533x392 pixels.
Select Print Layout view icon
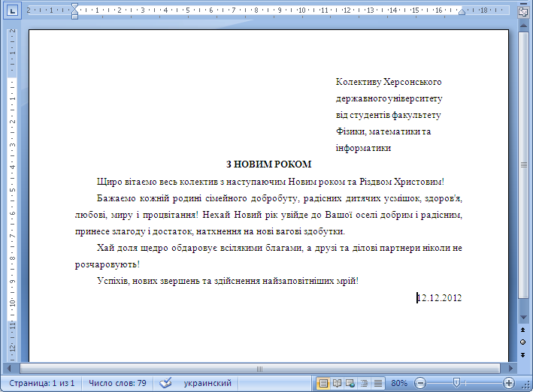coord(323,383)
